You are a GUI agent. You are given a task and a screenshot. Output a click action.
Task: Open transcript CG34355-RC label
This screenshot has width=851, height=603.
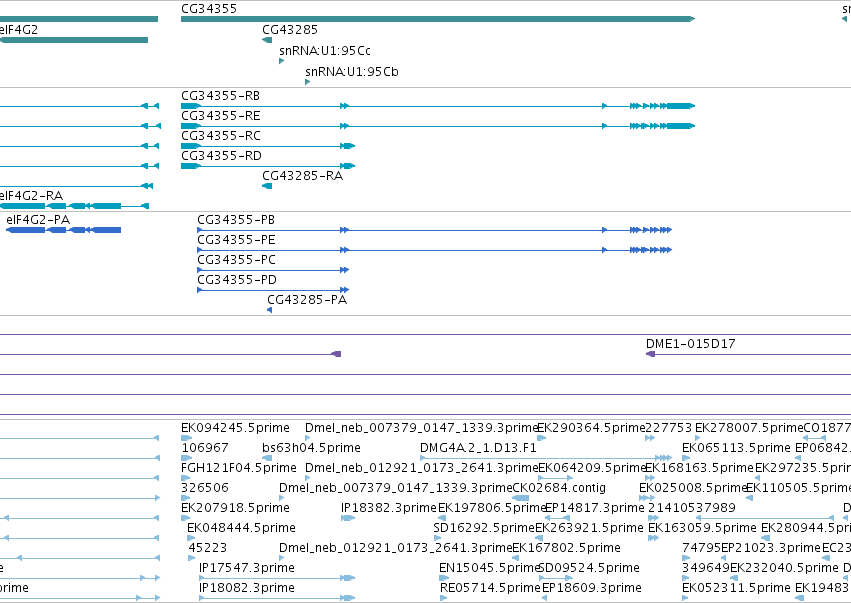click(221, 136)
